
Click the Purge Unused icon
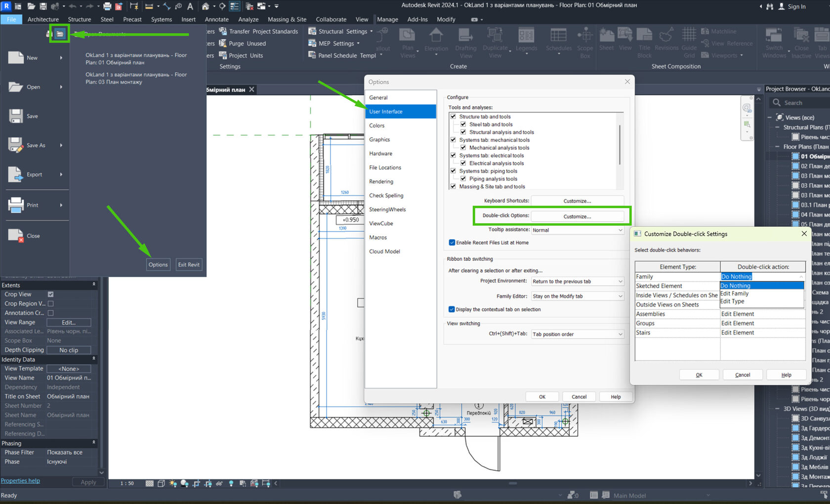click(x=223, y=43)
